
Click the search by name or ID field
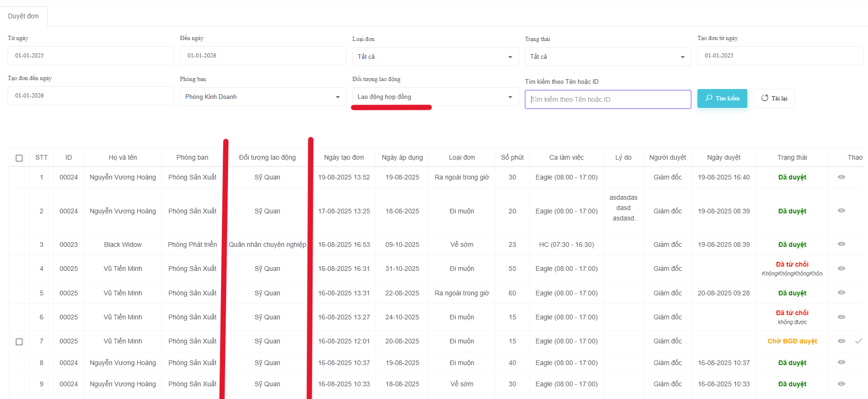pyautogui.click(x=607, y=99)
